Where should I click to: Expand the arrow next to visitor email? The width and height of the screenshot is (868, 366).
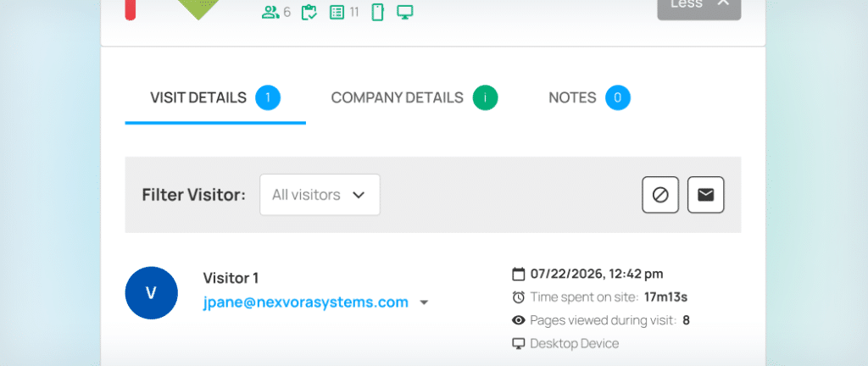424,302
